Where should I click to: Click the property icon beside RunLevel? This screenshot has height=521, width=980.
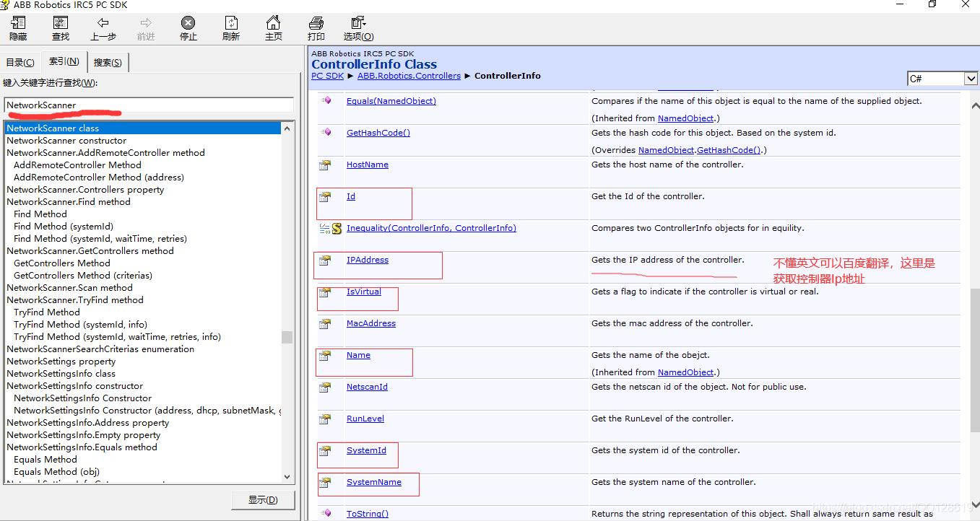325,419
